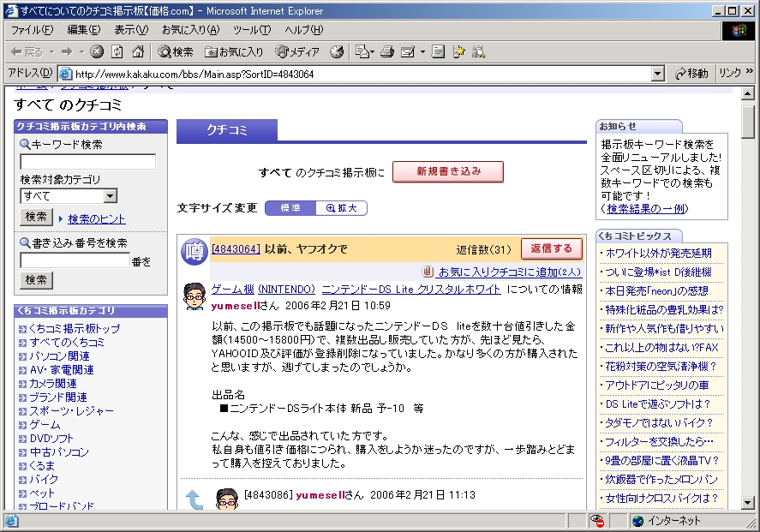The height and width of the screenshot is (532, 760).
Task: Open the 編集(E) menu
Action: [84, 30]
